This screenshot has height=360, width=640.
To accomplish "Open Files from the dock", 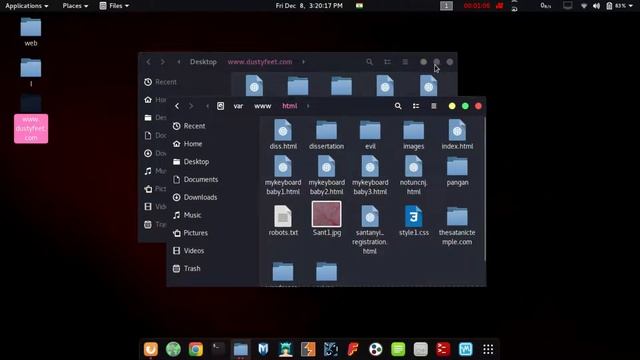I will coord(240,349).
